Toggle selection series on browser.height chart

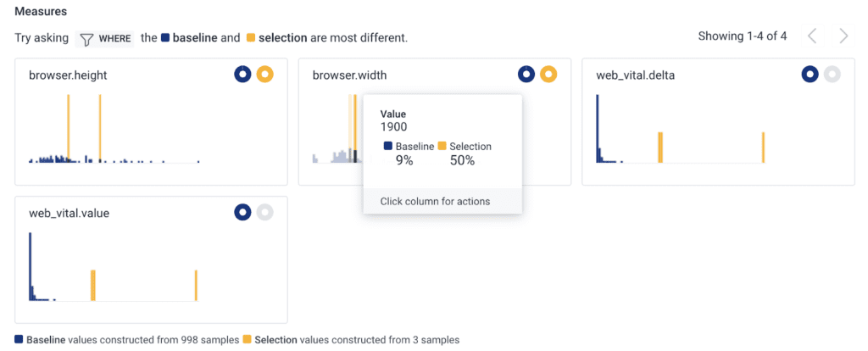tap(265, 75)
